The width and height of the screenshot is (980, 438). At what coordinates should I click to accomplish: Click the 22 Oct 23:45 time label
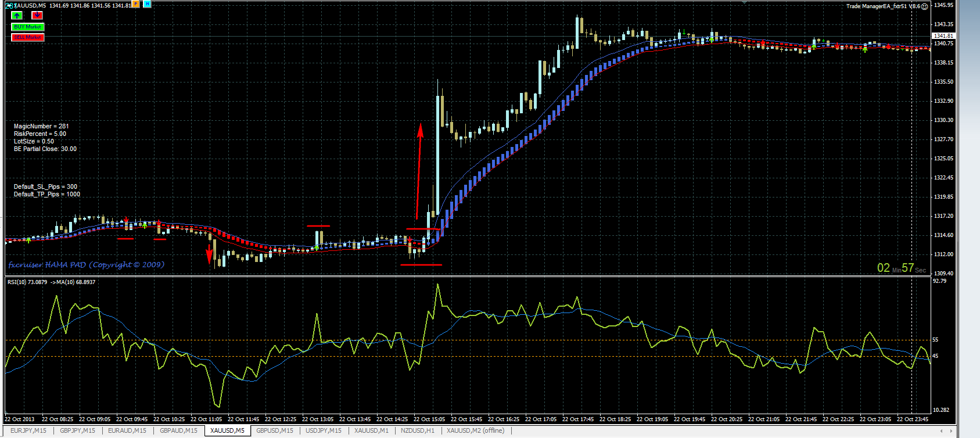(x=912, y=419)
